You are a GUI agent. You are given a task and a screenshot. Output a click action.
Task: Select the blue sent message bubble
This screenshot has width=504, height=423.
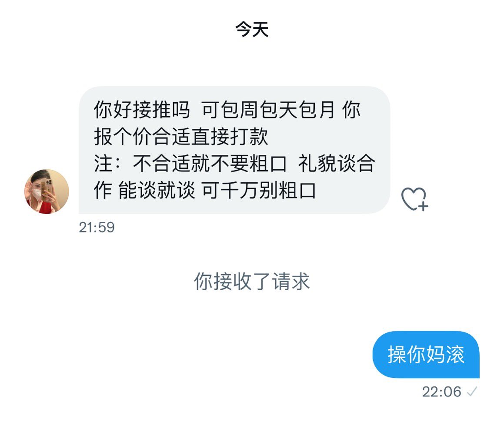(426, 355)
